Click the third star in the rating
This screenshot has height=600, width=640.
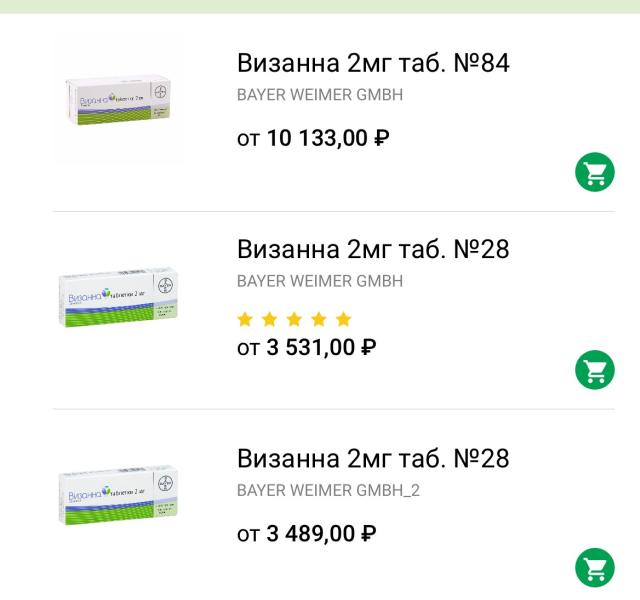294,319
